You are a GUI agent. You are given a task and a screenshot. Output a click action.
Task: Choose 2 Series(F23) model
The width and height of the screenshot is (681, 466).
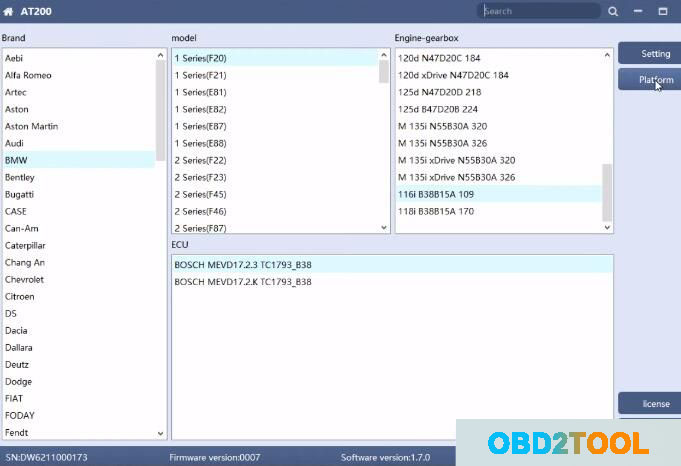(x=275, y=177)
